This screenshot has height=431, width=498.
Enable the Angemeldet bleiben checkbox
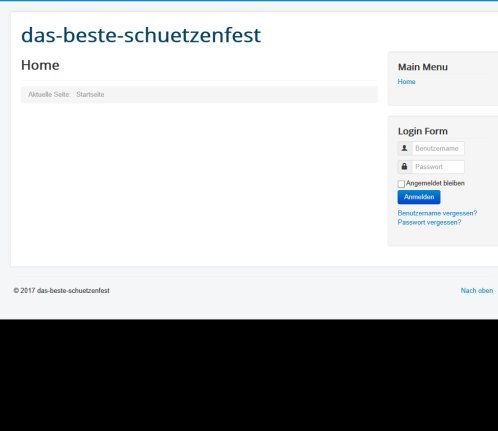(401, 184)
